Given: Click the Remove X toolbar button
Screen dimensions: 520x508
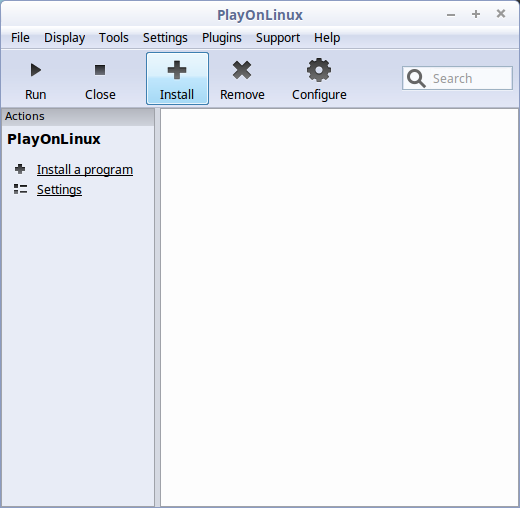Looking at the screenshot, I should click(242, 79).
